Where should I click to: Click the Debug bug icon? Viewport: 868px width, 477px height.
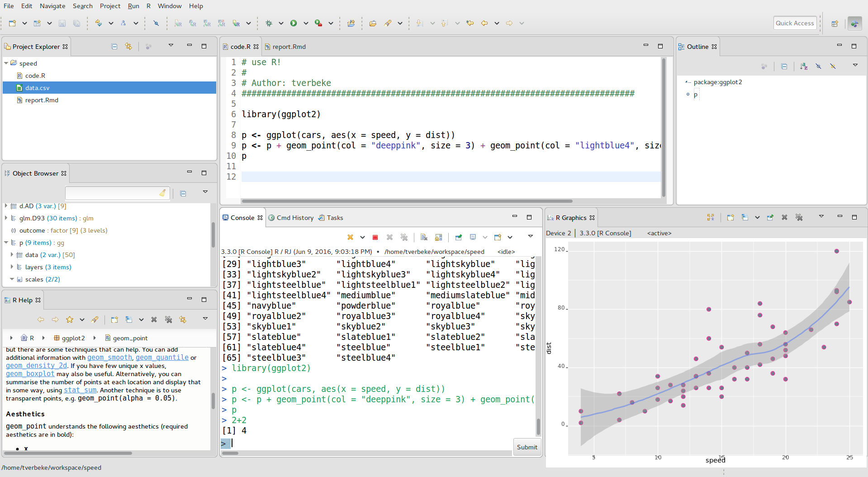click(x=269, y=23)
